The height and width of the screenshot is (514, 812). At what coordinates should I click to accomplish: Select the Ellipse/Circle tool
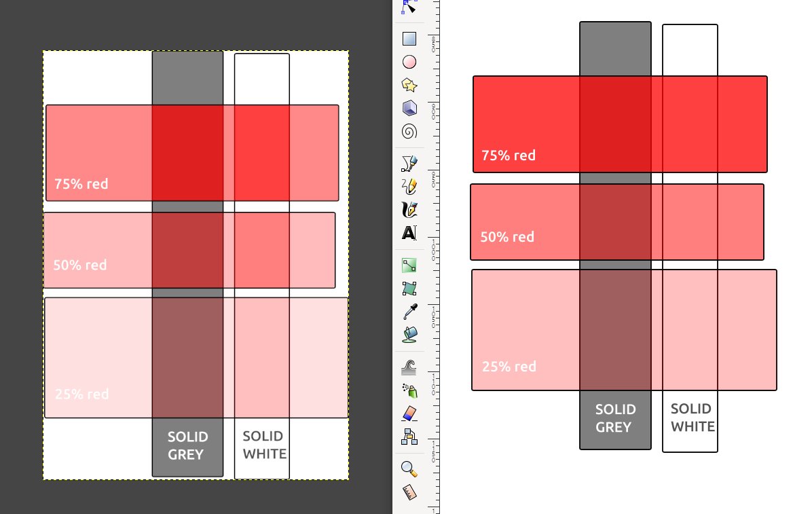(409, 62)
